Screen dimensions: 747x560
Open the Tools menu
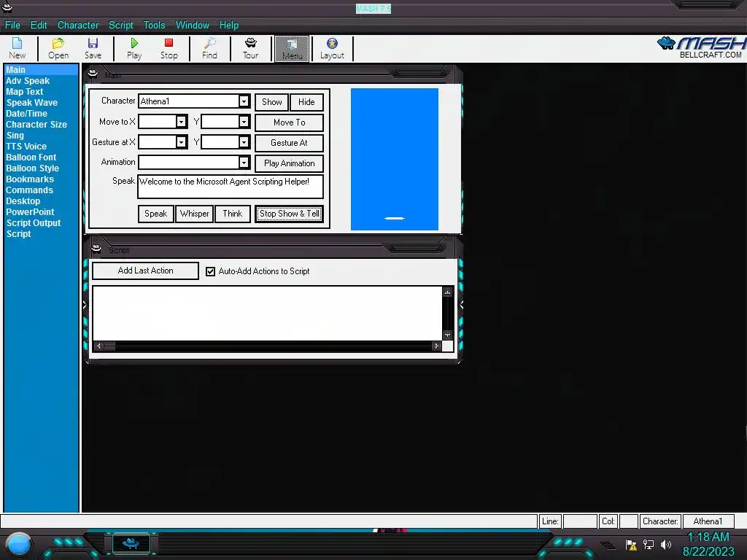pos(155,26)
